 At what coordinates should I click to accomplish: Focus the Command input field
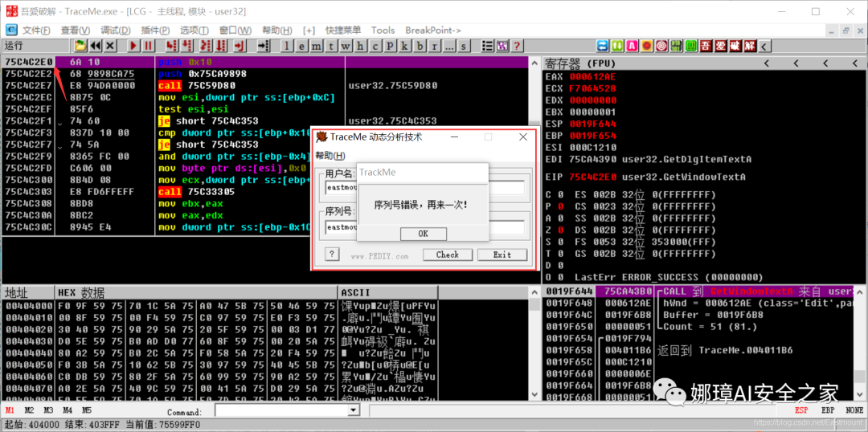281,410
